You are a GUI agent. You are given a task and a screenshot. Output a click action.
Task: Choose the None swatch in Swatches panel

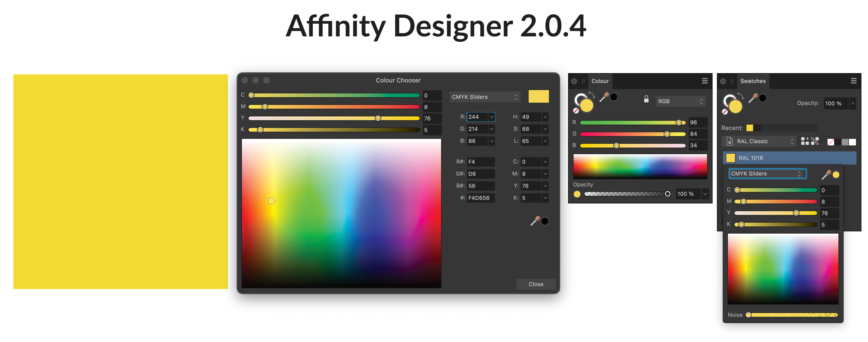coord(831,142)
